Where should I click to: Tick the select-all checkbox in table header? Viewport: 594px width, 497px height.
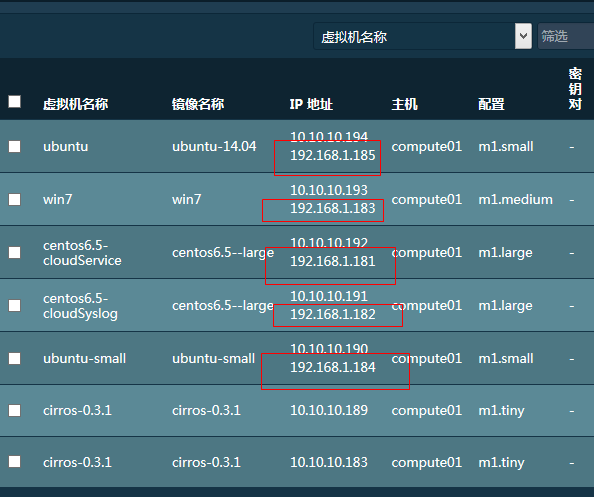tap(15, 102)
